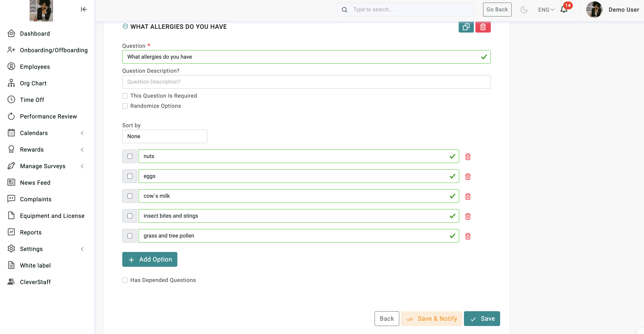Click the Settings gear icon
The image size is (644, 334).
pos(11,249)
